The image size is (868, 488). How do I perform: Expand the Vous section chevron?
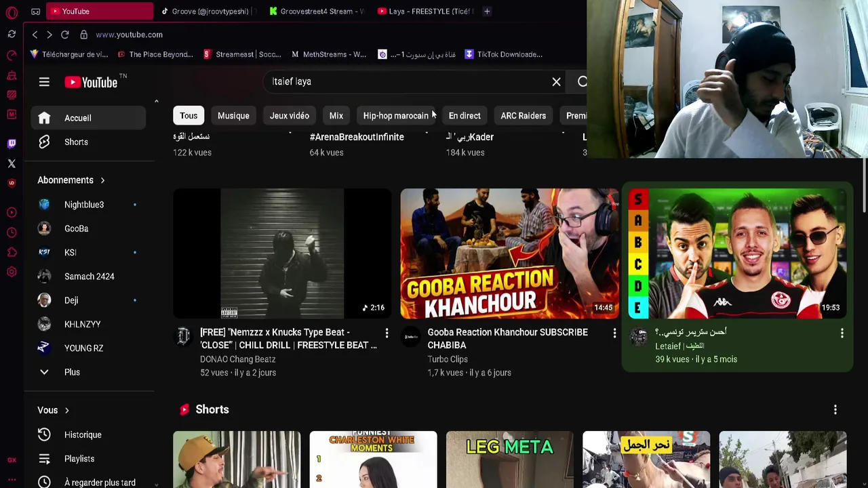(66, 410)
